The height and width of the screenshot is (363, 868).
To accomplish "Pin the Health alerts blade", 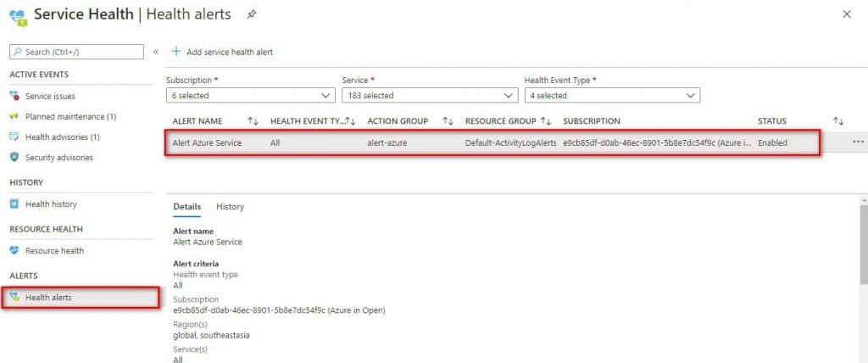I will [251, 15].
